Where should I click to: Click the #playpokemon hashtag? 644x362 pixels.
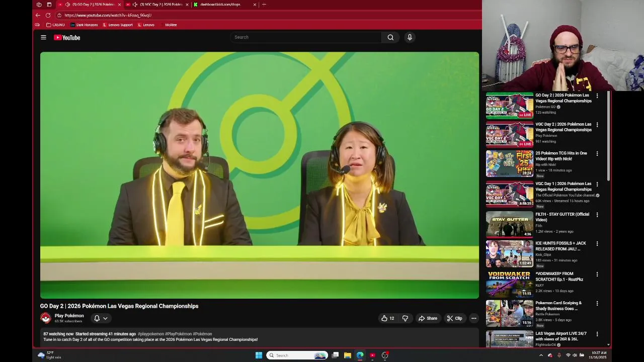(x=151, y=334)
